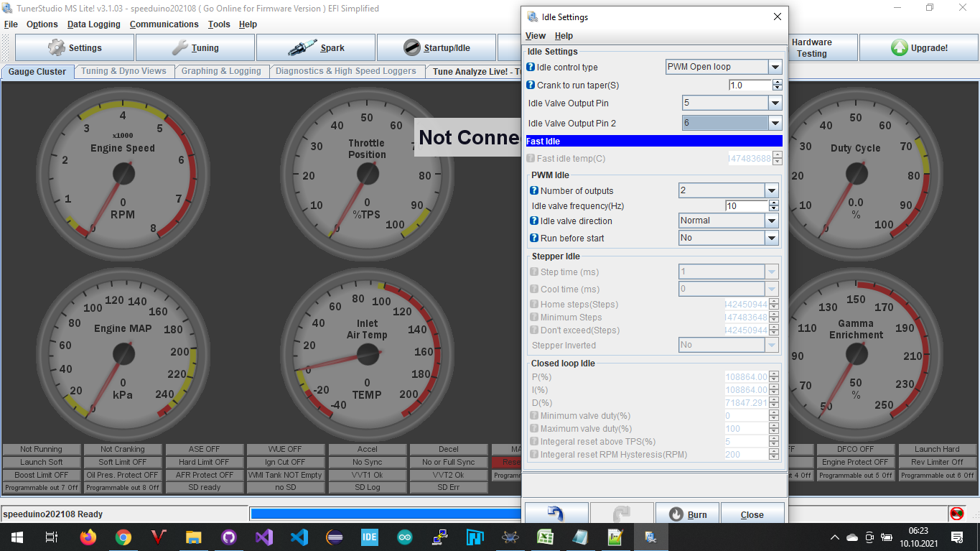Open Chrome from the taskbar
The height and width of the screenshot is (551, 980).
123,537
